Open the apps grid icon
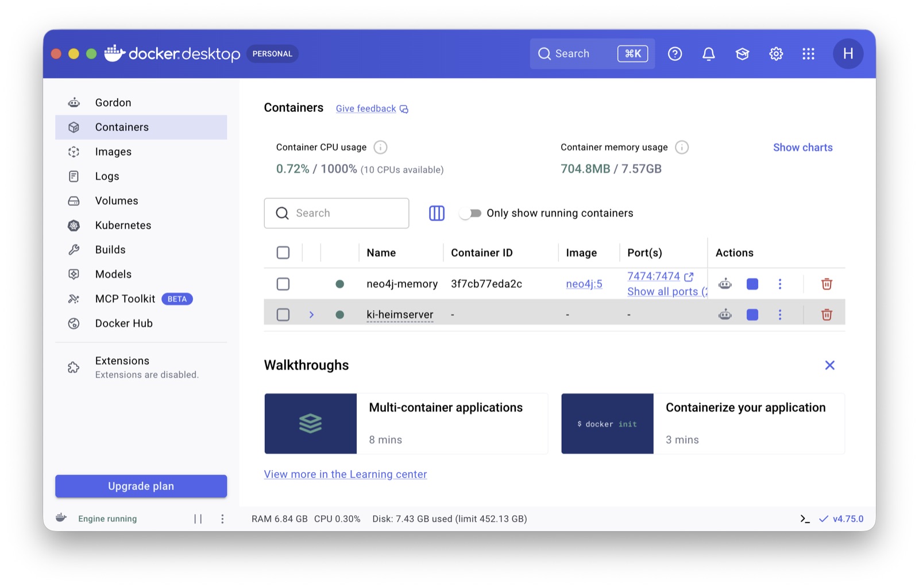The width and height of the screenshot is (919, 588). tap(808, 54)
